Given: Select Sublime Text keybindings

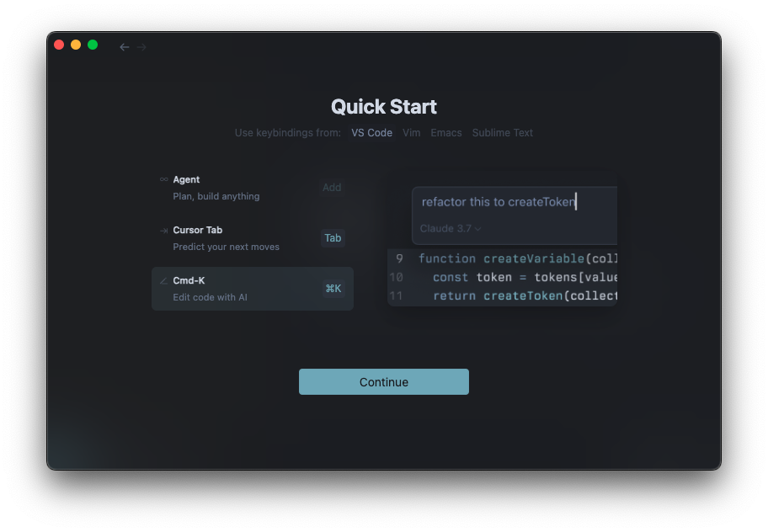Looking at the screenshot, I should coord(502,133).
